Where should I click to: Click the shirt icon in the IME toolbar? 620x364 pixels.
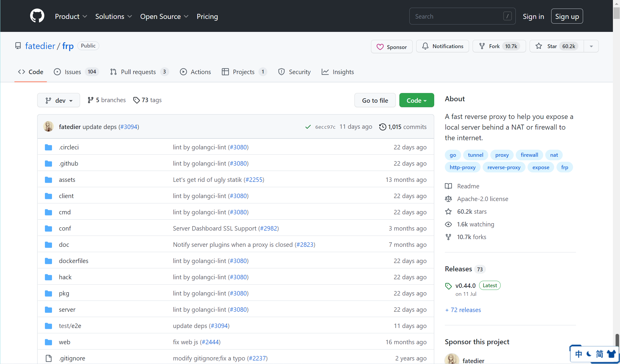click(x=611, y=354)
